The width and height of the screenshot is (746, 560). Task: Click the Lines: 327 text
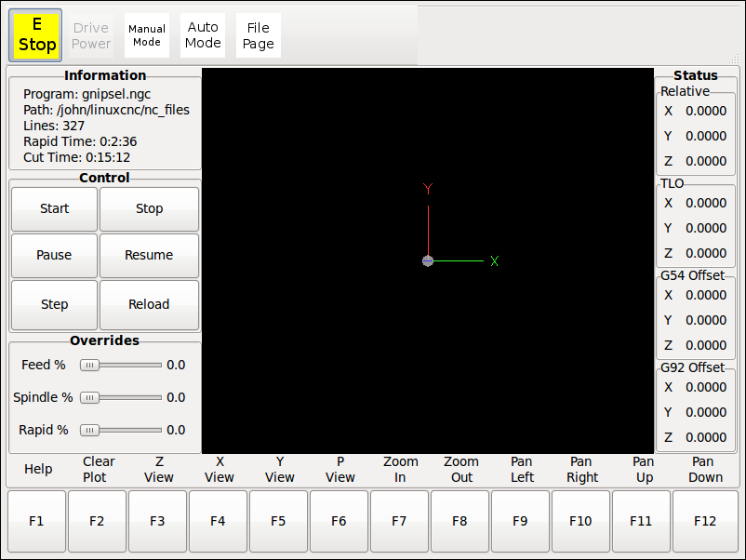pos(54,126)
